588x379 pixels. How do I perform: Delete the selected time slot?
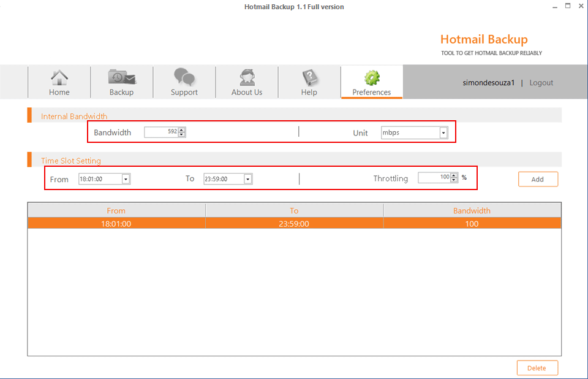click(x=537, y=368)
